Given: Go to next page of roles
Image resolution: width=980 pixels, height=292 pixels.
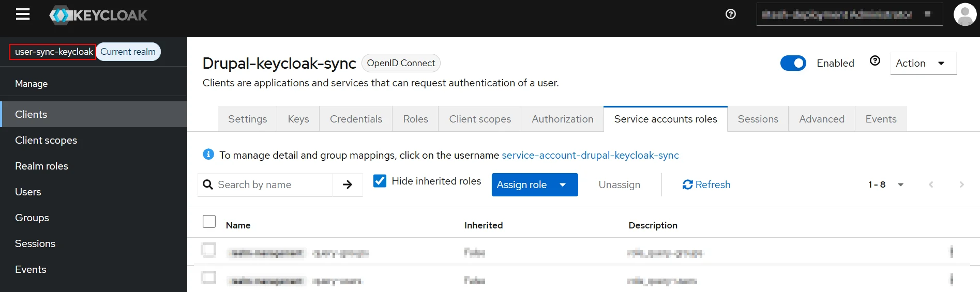Looking at the screenshot, I should tap(961, 185).
